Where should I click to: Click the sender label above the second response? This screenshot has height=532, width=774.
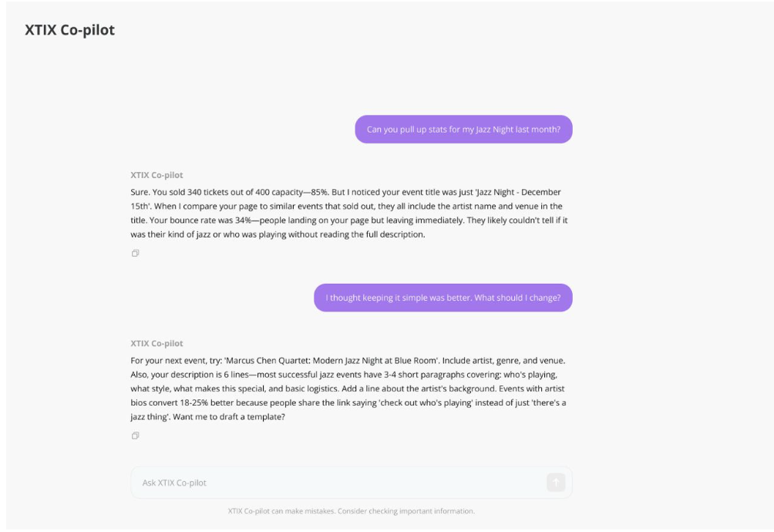(x=157, y=343)
